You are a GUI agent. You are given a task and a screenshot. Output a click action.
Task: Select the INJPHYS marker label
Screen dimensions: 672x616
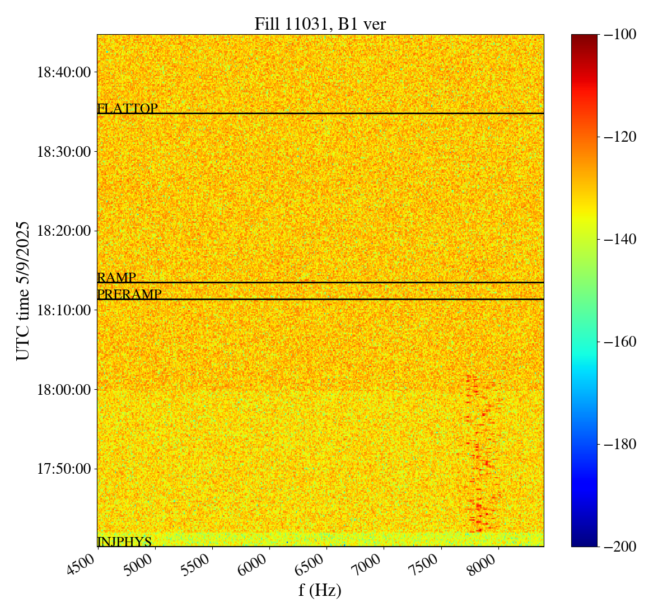coord(124,542)
